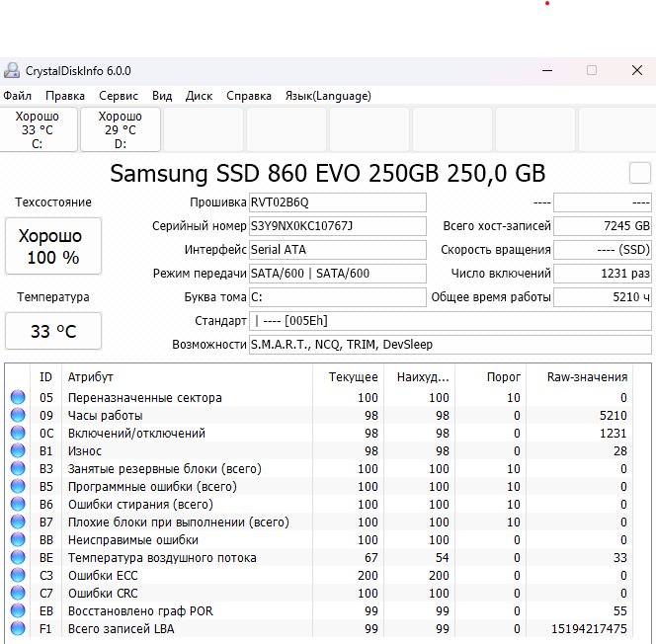Image resolution: width=656 pixels, height=644 pixels.
Task: Click the Raw-значения column header
Action: (587, 376)
